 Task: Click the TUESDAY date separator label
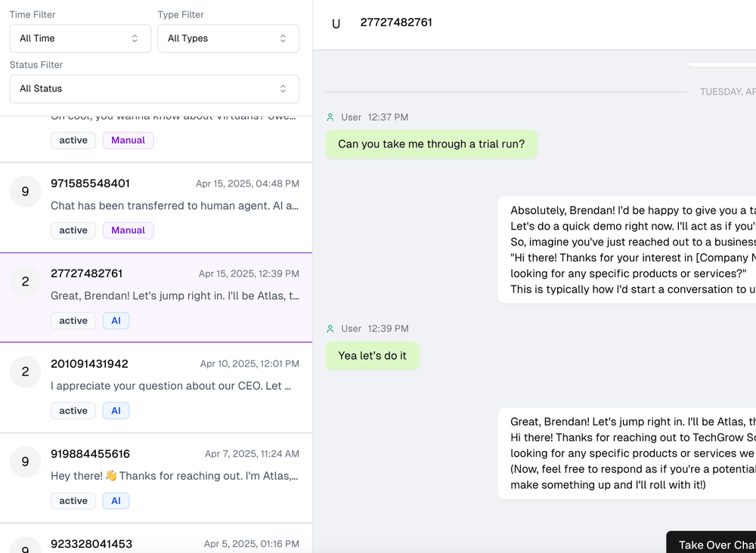point(728,91)
